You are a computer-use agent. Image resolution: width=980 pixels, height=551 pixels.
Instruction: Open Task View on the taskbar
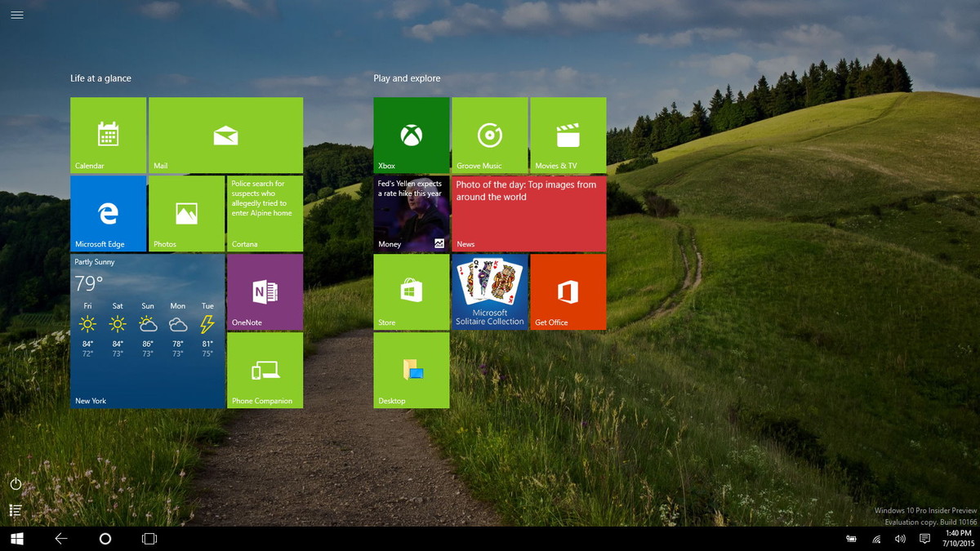149,539
